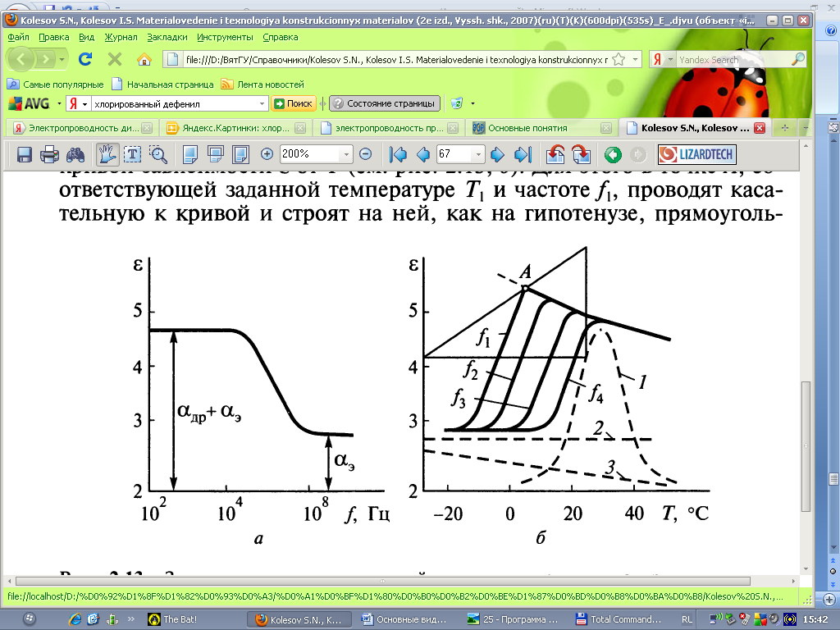
Task: Click the zoom out minus icon
Action: [366, 154]
